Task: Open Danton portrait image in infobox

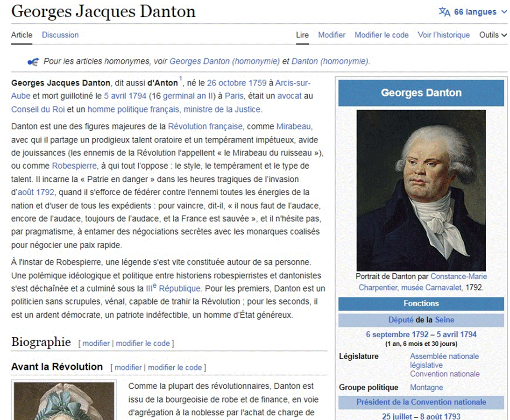Action: 421,190
